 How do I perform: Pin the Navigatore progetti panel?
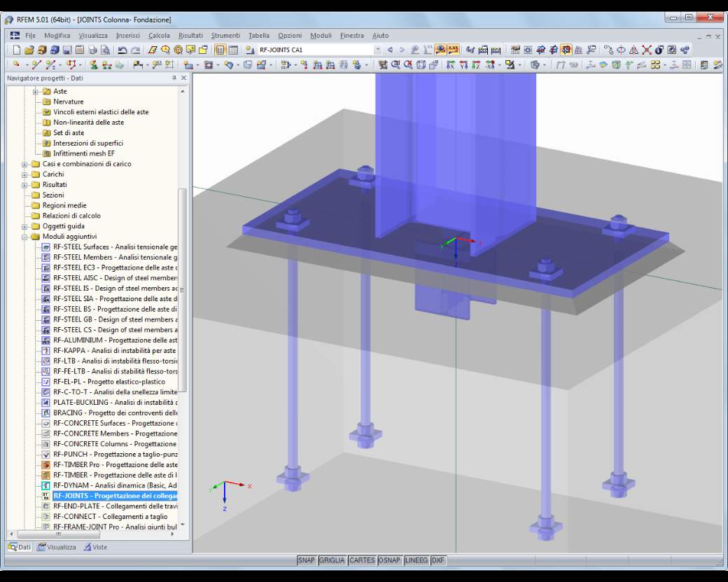pyautogui.click(x=174, y=78)
